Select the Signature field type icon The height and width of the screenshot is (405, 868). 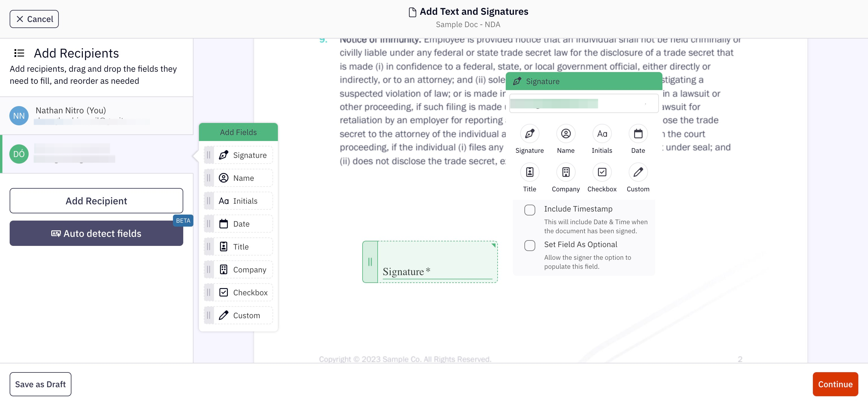529,133
